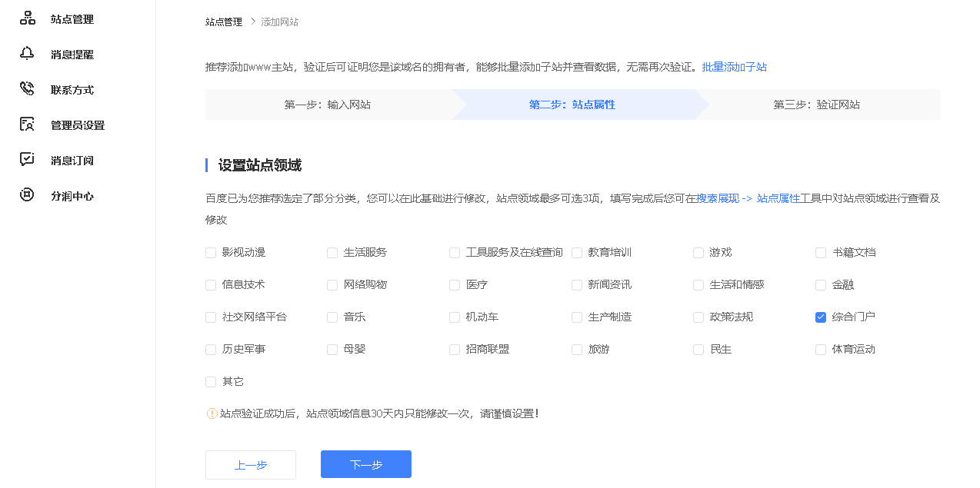The image size is (980, 488).
Task: Click the 消息订阅 sidebar icon
Action: (27, 160)
